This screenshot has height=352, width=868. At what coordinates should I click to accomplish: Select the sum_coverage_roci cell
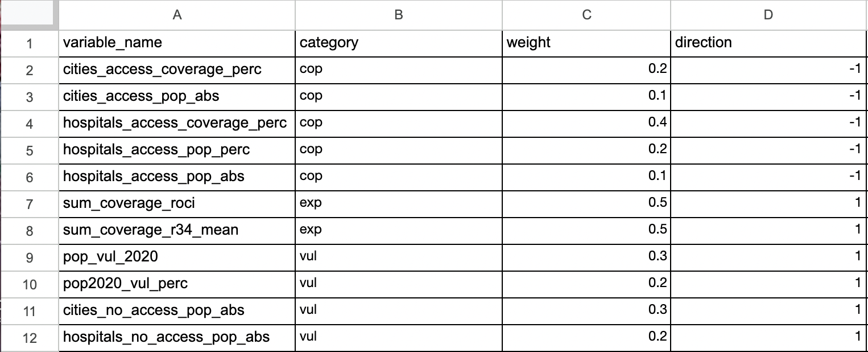[x=177, y=203]
